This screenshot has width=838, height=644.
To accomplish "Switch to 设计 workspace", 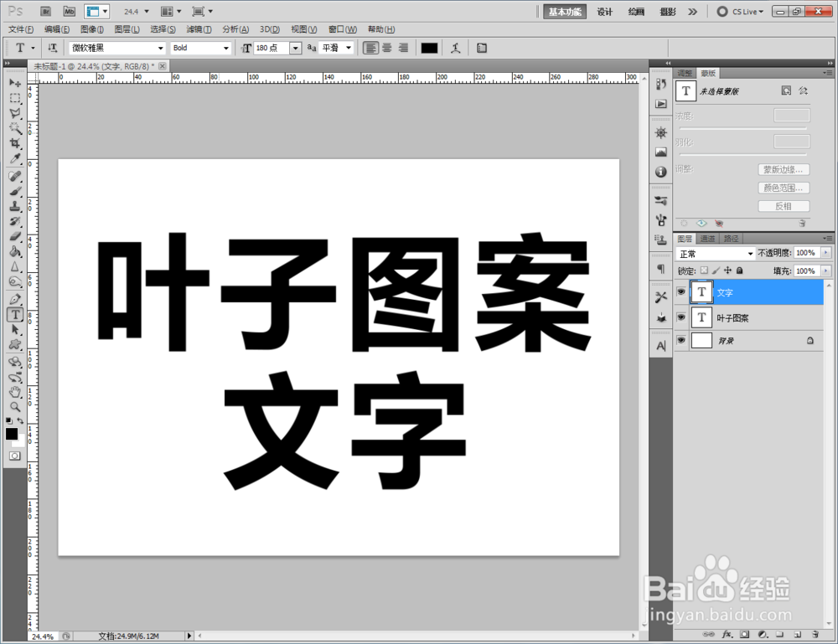I will point(605,12).
